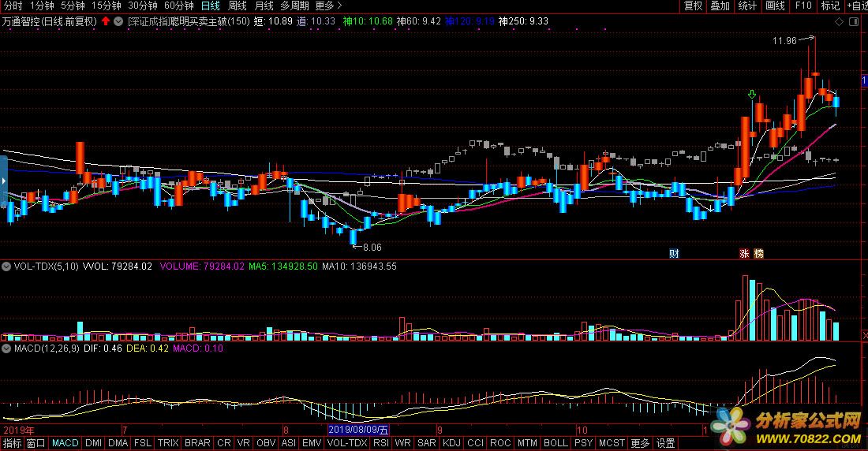This screenshot has height=451, width=868.
Task: Switch to 5分钟 period
Action: pos(73,6)
